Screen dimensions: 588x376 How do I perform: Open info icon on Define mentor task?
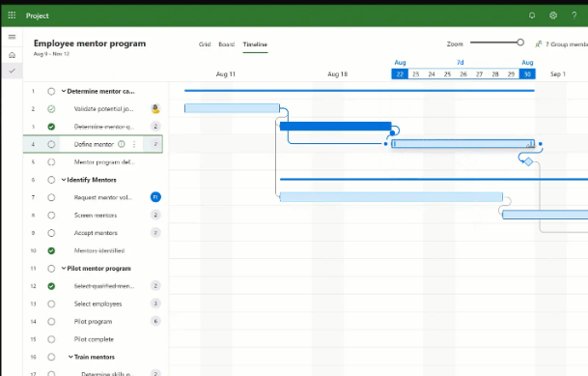[x=122, y=144]
